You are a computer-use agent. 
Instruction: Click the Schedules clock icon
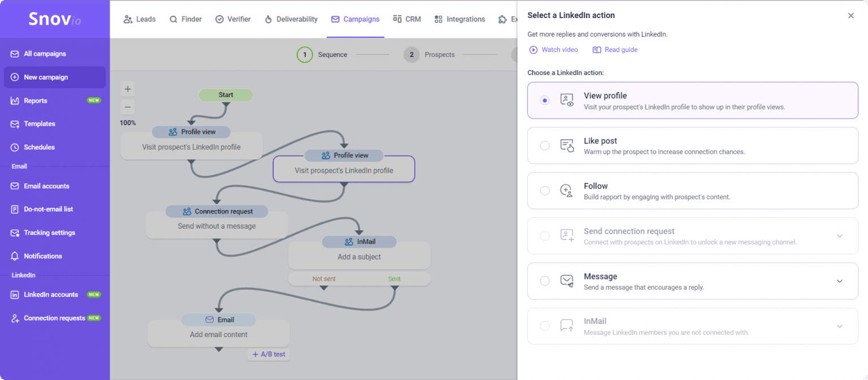[x=15, y=147]
